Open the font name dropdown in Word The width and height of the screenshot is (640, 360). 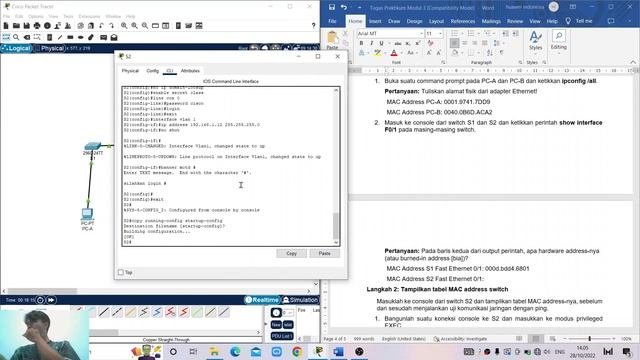421,33
